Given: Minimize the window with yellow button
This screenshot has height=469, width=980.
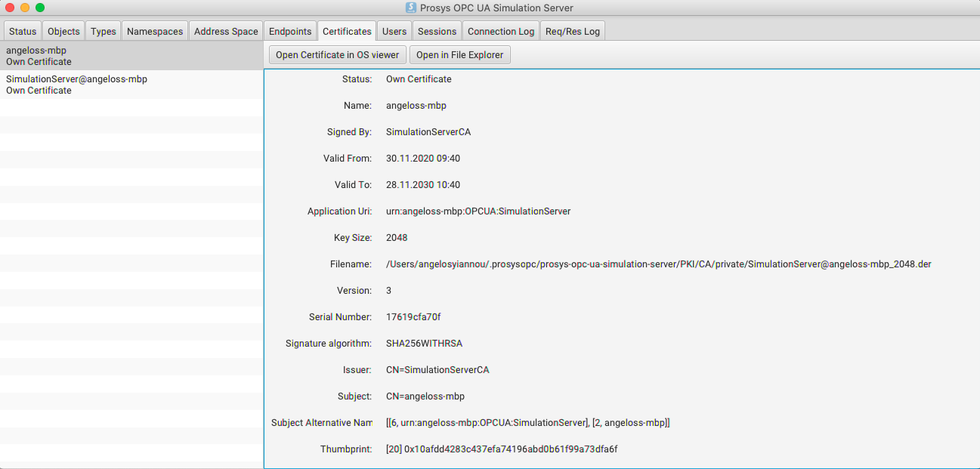Looking at the screenshot, I should pyautogui.click(x=25, y=8).
